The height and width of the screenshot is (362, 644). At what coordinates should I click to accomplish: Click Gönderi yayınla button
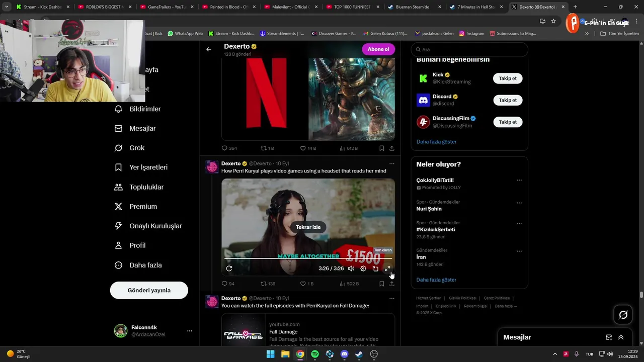[x=149, y=290]
